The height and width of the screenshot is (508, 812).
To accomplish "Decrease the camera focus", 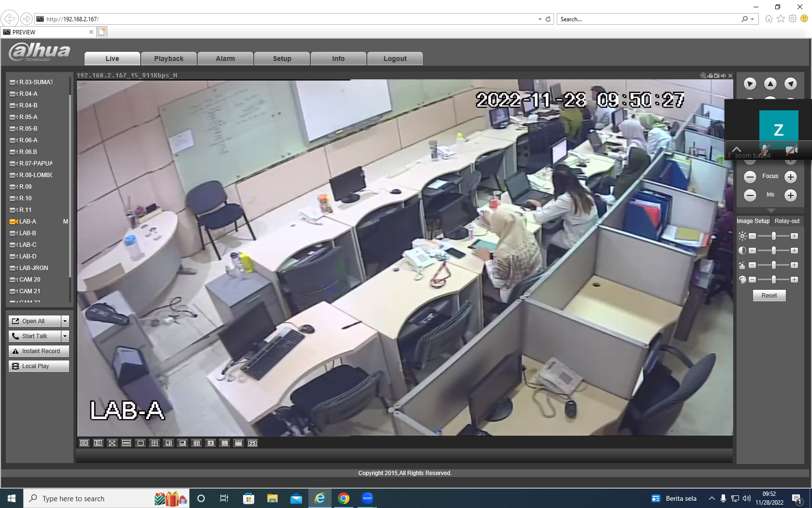I will point(750,177).
